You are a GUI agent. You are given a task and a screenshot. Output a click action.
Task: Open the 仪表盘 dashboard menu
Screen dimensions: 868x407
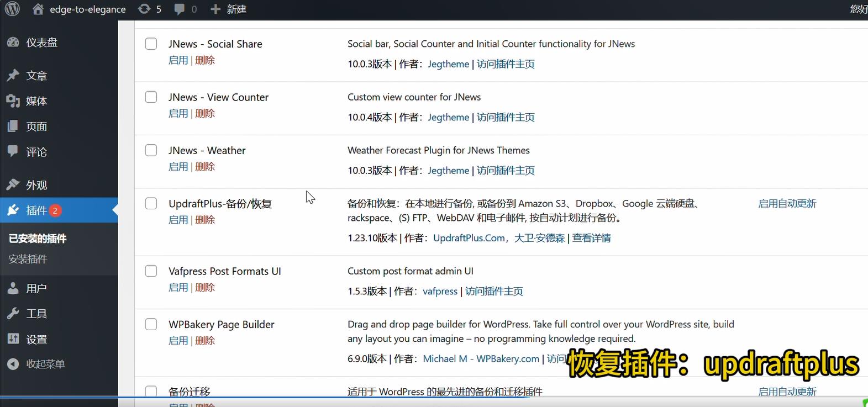tap(41, 43)
